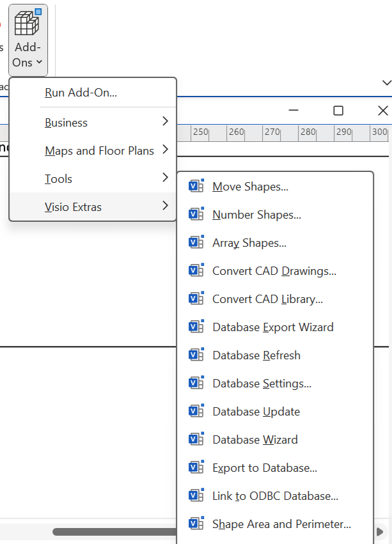Click the Link to ODBC Database icon

click(196, 495)
